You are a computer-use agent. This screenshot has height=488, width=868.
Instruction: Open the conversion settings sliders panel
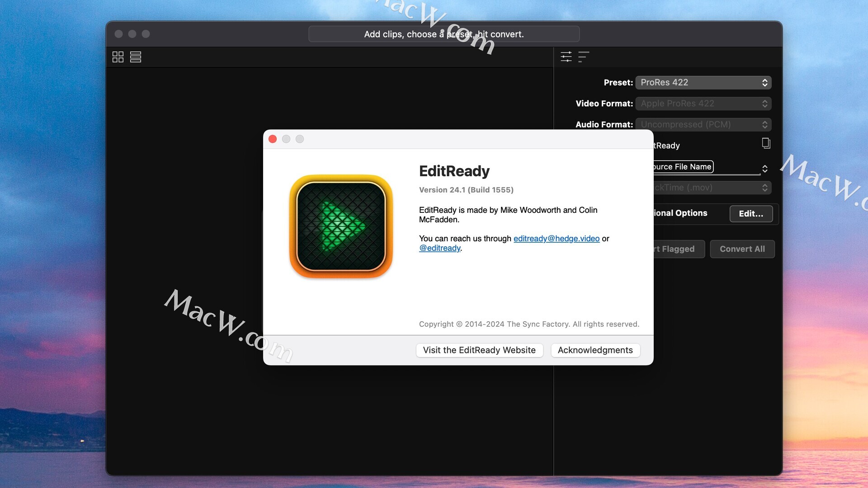[566, 57]
